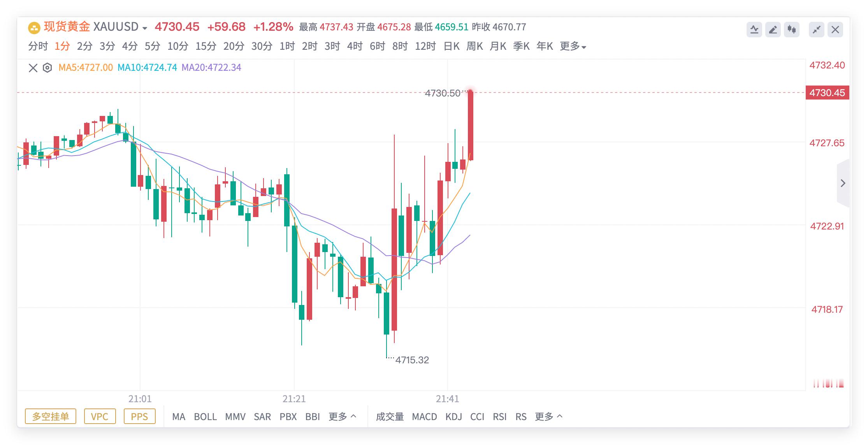Open MA settings via the gear icon
This screenshot has height=445, width=868.
tap(47, 67)
